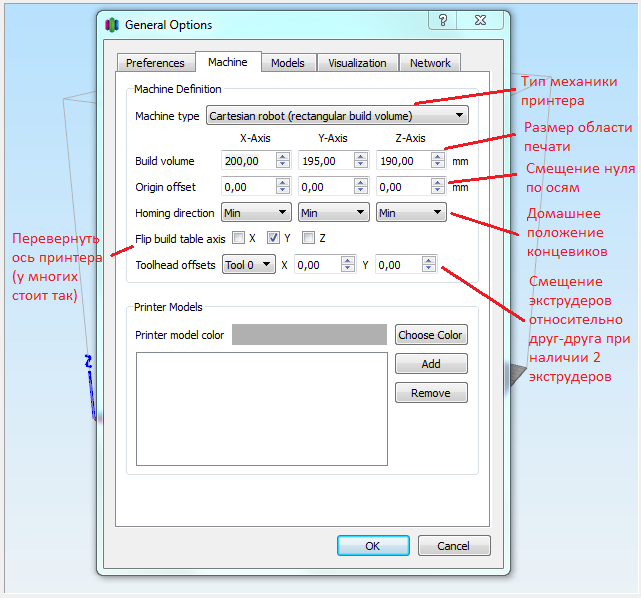Increase the X-Axis build volume value

[x=283, y=156]
